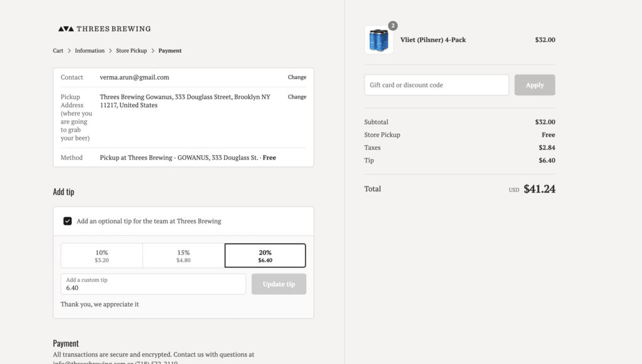Click the Threes Brewing logo

click(x=104, y=29)
